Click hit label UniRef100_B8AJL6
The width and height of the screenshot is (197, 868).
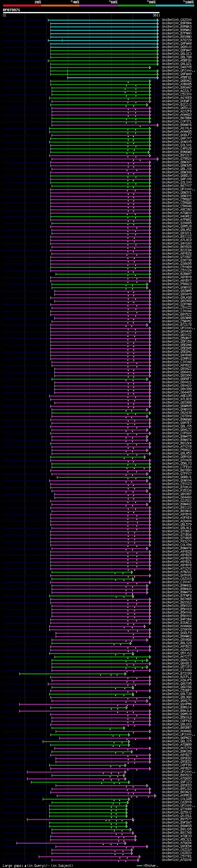pos(177,711)
